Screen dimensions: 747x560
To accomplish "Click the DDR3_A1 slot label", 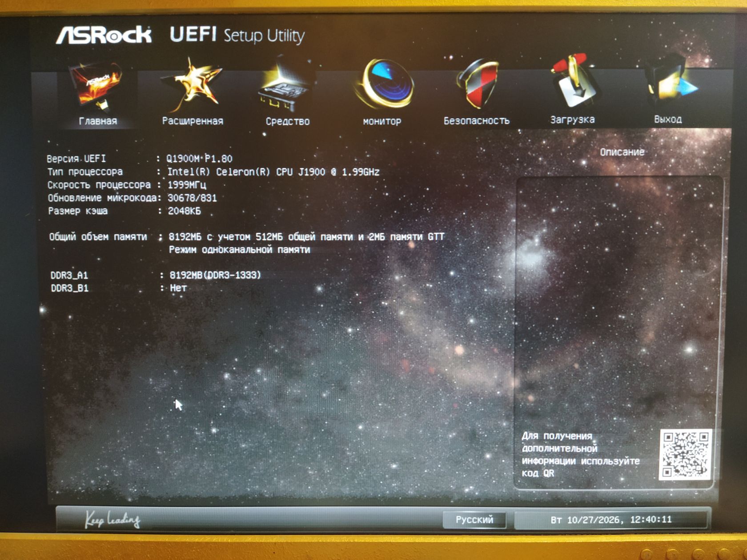I will tap(69, 276).
